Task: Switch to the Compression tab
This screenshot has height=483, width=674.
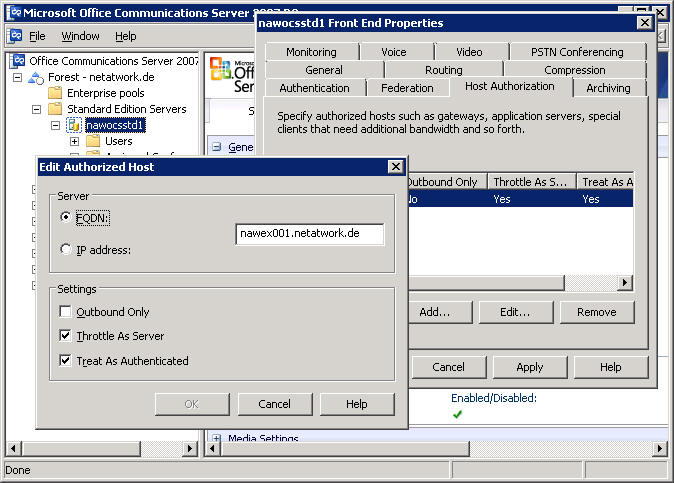Action: point(575,70)
